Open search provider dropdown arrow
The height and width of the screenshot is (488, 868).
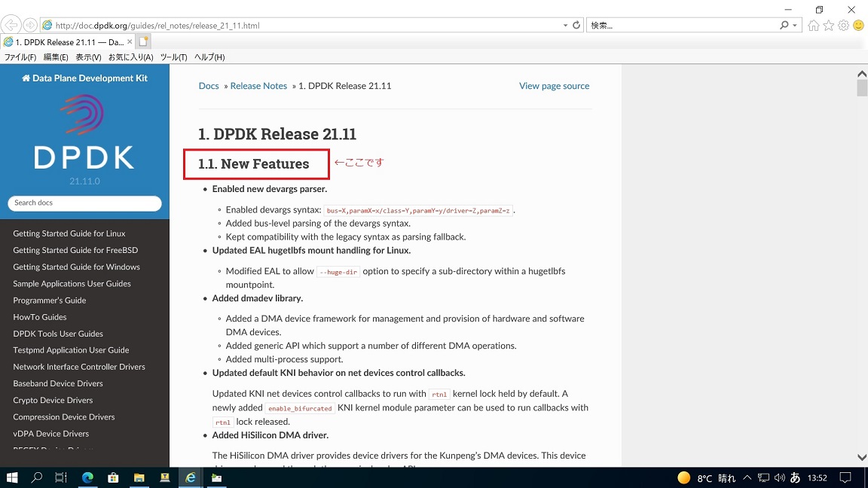tap(794, 26)
